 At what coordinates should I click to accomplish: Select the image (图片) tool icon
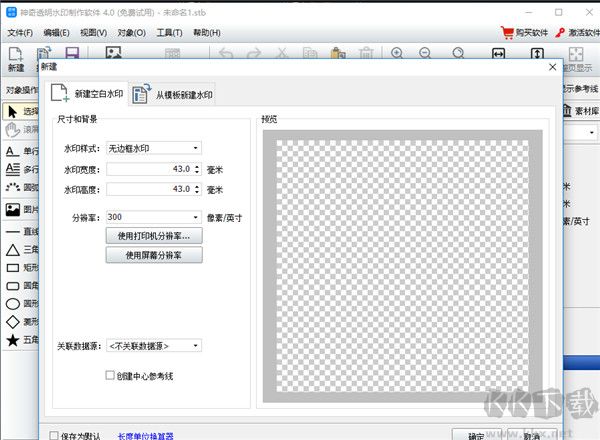click(14, 210)
